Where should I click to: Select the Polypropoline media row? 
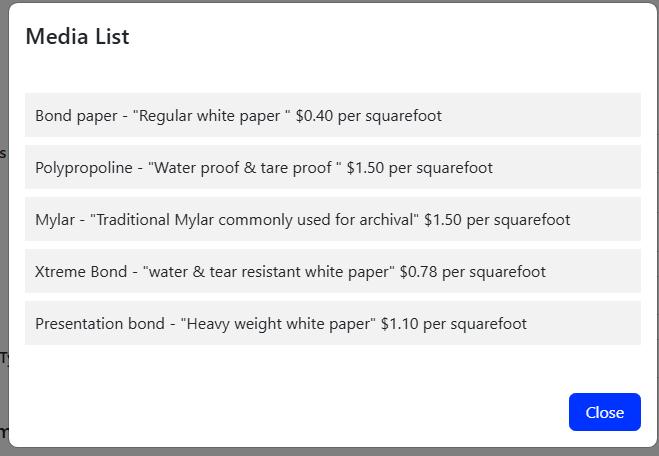332,167
